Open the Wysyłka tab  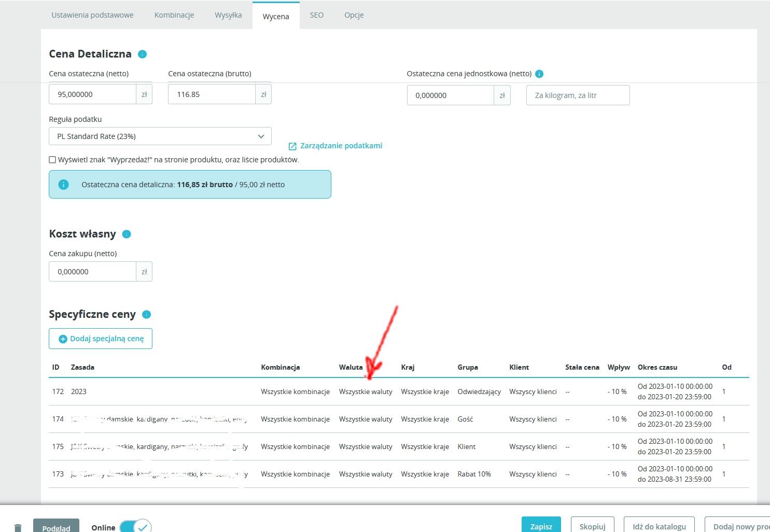pyautogui.click(x=228, y=15)
